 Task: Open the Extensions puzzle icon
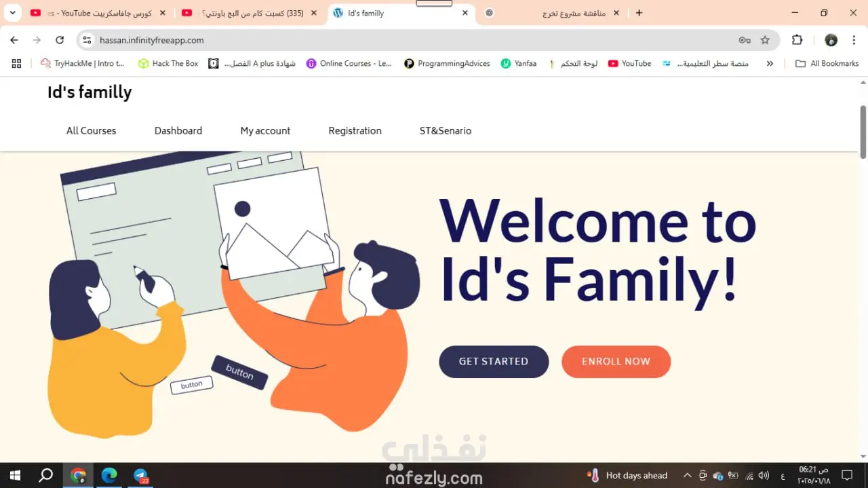pos(797,40)
